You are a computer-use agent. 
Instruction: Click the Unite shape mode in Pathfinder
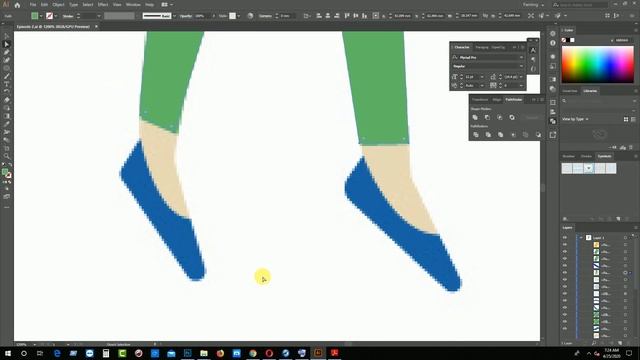coord(475,118)
